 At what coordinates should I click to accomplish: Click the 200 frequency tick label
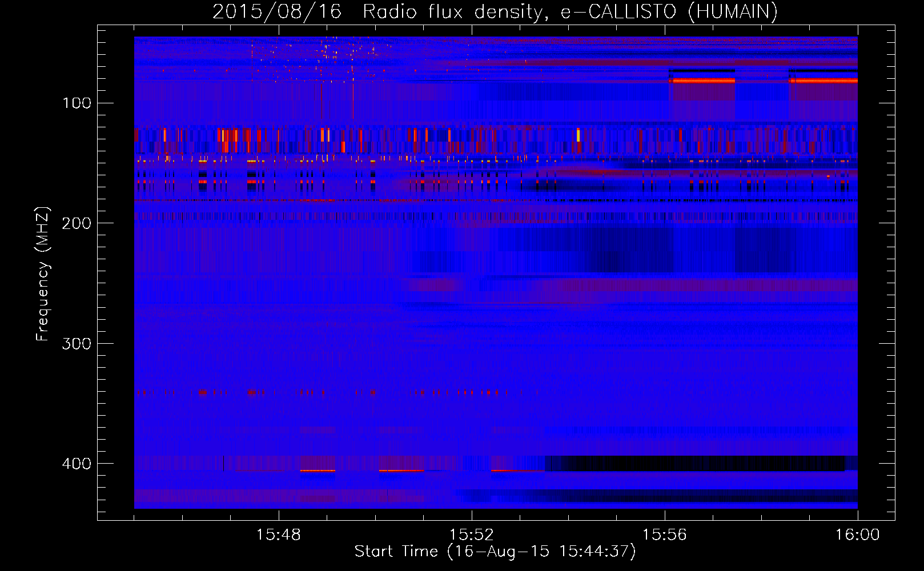pos(77,223)
